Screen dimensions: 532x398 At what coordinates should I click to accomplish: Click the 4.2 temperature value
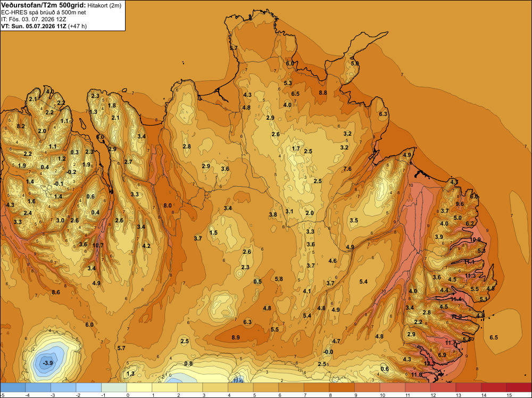pyautogui.click(x=146, y=246)
